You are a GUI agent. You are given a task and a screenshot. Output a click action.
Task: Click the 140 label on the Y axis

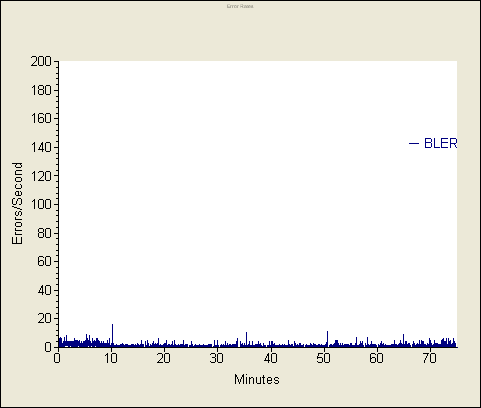[41, 147]
